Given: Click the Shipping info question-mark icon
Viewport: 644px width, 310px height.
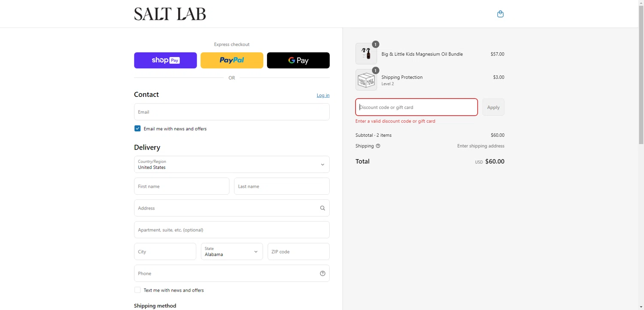Looking at the screenshot, I should (378, 146).
